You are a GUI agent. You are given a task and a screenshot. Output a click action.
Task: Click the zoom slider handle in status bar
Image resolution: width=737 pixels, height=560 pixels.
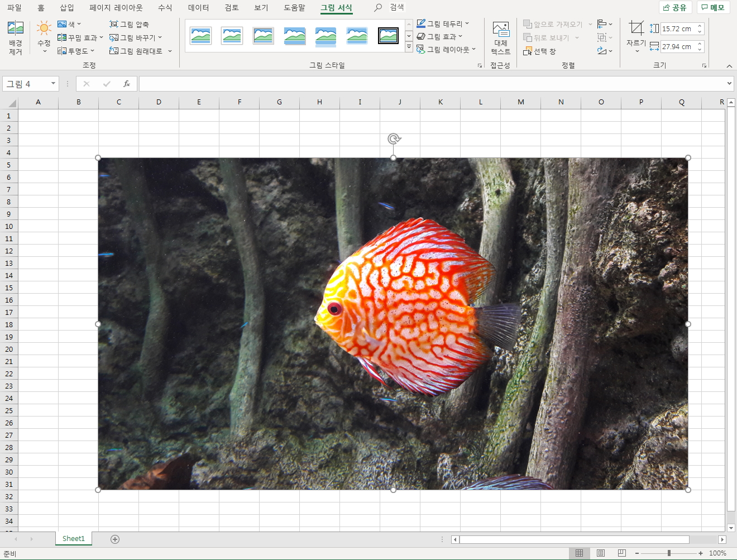(x=669, y=553)
